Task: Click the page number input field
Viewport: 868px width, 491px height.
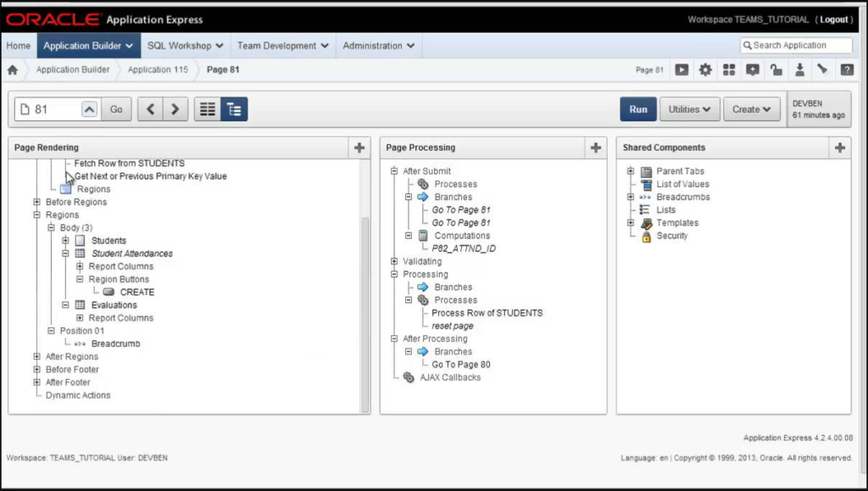Action: click(57, 109)
